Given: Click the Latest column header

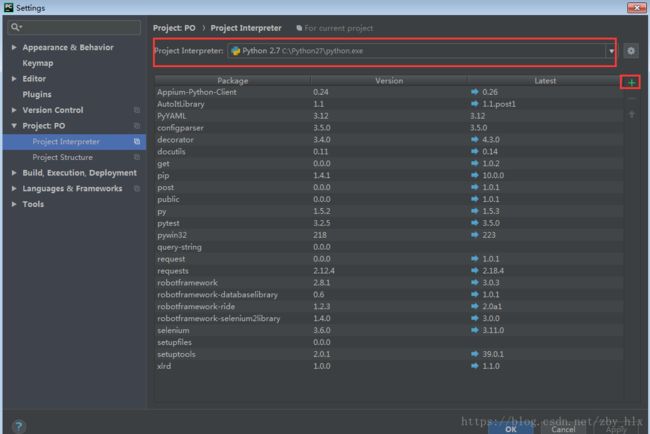Looking at the screenshot, I should (545, 81).
